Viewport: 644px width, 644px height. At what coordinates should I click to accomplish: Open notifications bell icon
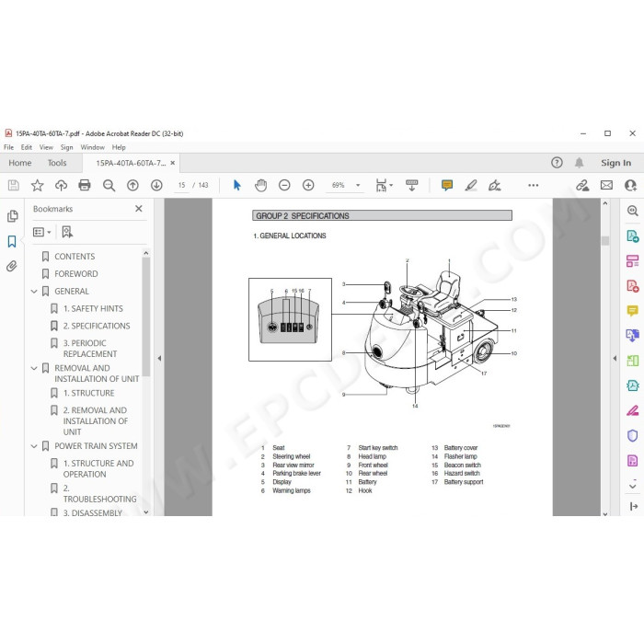click(x=579, y=163)
